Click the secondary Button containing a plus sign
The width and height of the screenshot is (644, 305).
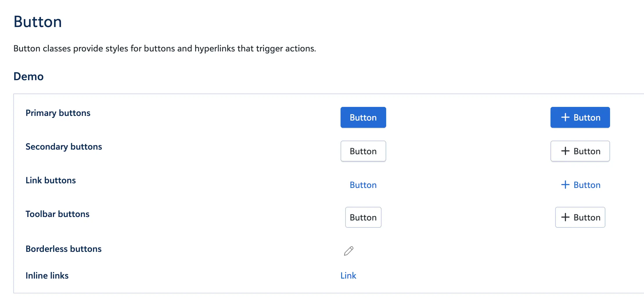click(580, 151)
